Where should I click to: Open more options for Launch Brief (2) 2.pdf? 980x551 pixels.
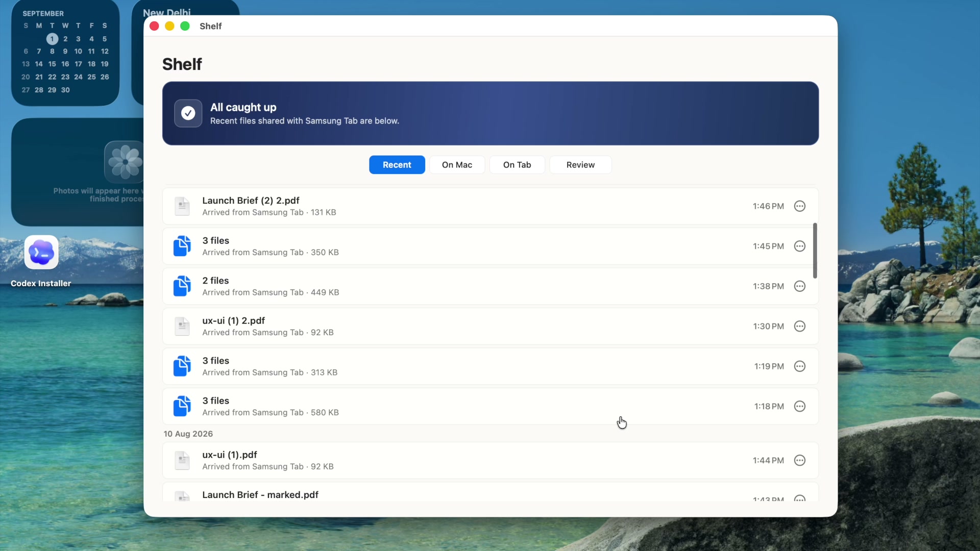click(800, 206)
